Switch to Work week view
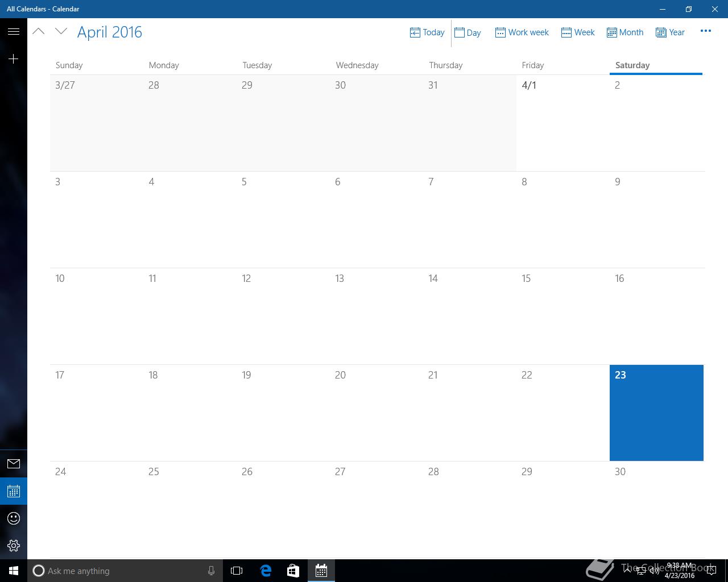 click(522, 32)
